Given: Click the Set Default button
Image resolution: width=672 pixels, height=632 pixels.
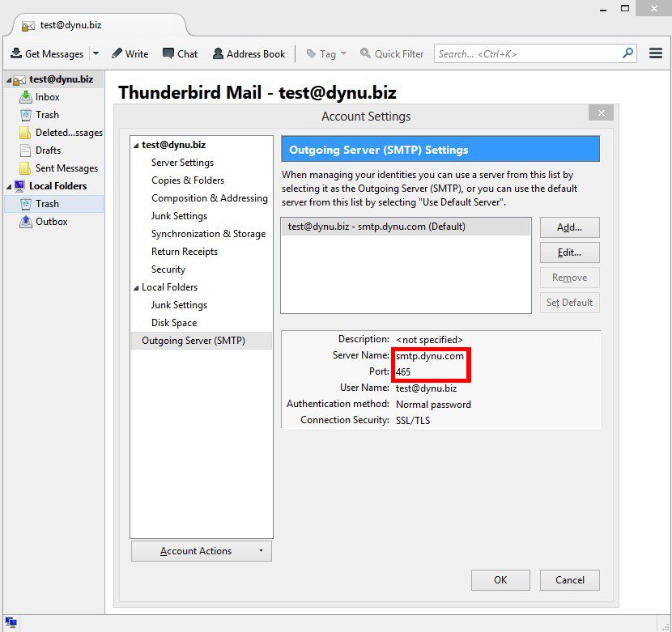Looking at the screenshot, I should tap(569, 303).
